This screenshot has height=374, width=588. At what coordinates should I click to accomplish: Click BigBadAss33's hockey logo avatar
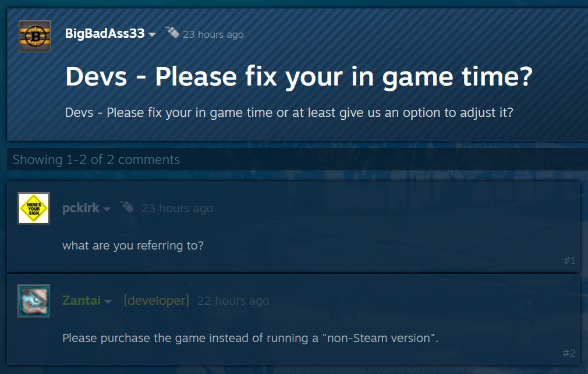click(x=35, y=36)
